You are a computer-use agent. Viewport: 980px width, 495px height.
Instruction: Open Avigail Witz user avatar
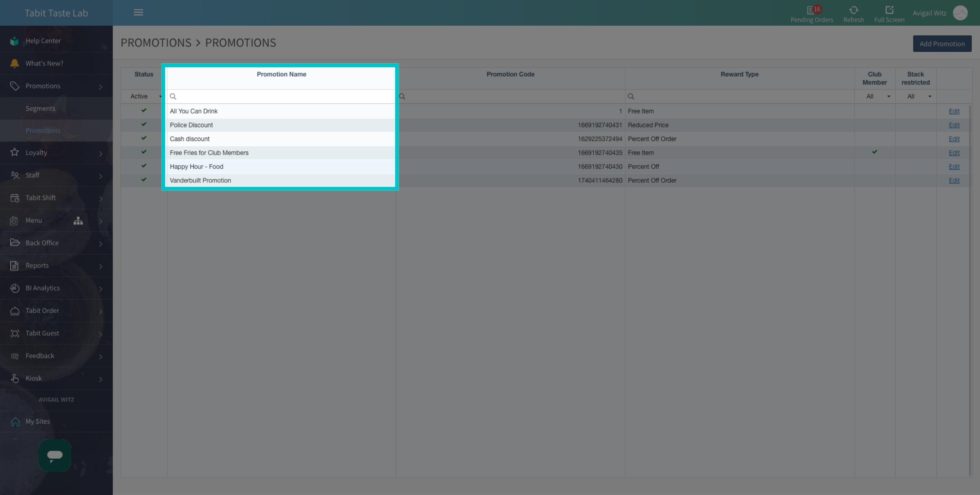click(960, 13)
